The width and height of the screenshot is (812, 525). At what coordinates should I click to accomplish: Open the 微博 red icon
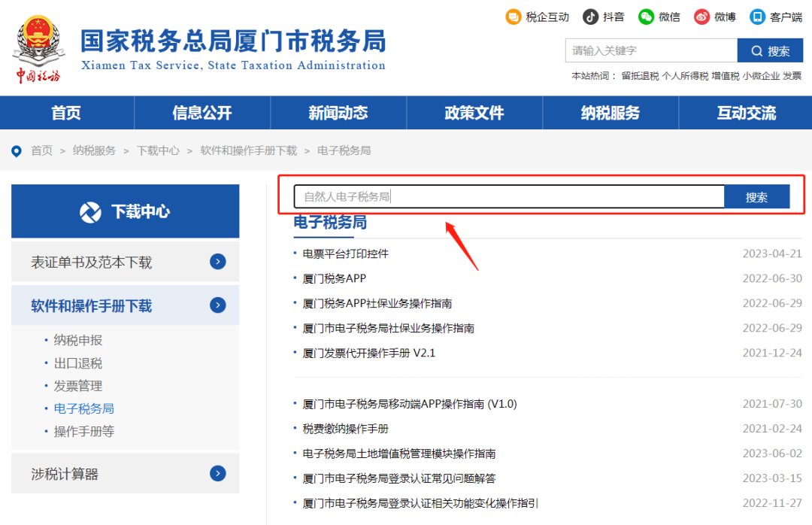[701, 17]
